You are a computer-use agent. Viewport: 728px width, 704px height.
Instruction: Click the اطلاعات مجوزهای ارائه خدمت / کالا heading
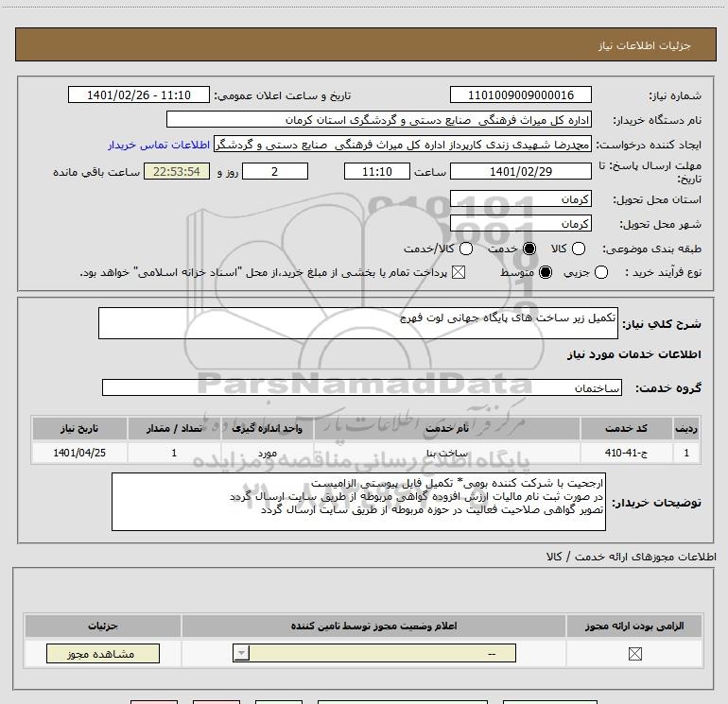(631, 557)
